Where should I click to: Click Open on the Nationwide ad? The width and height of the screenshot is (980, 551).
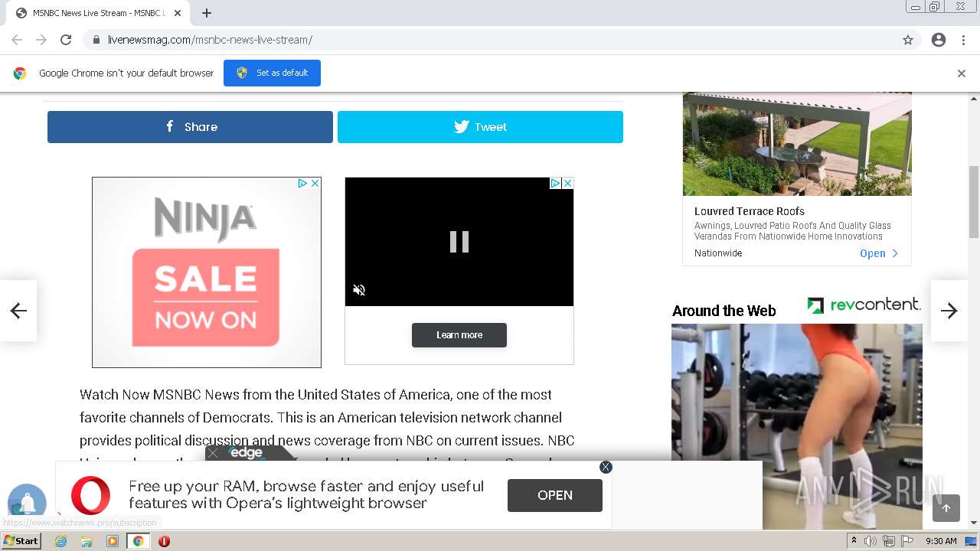[x=879, y=253]
